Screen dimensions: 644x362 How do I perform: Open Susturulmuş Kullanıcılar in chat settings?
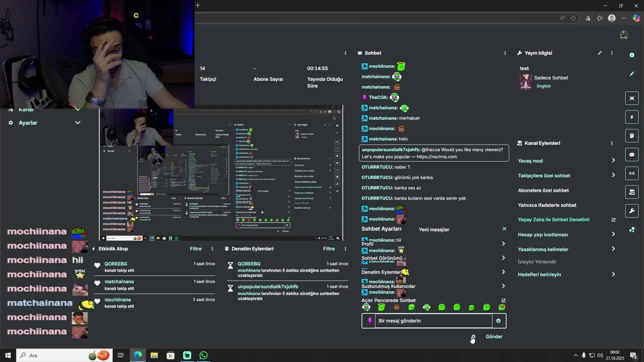pos(434,286)
